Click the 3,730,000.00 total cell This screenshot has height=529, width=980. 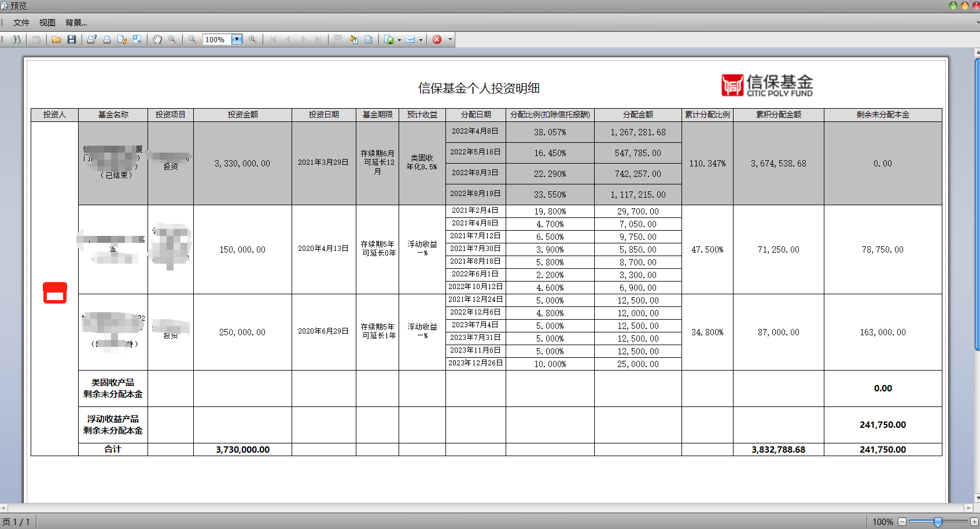[x=243, y=449]
